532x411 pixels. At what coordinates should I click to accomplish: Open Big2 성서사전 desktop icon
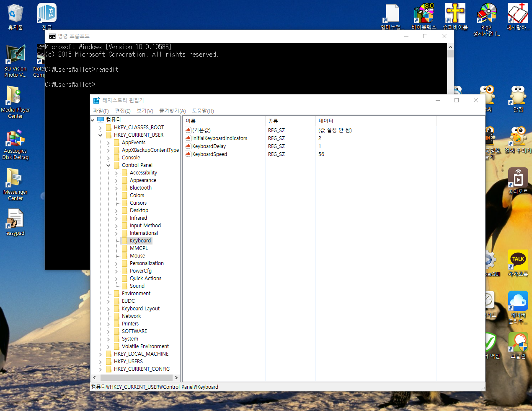click(x=486, y=19)
